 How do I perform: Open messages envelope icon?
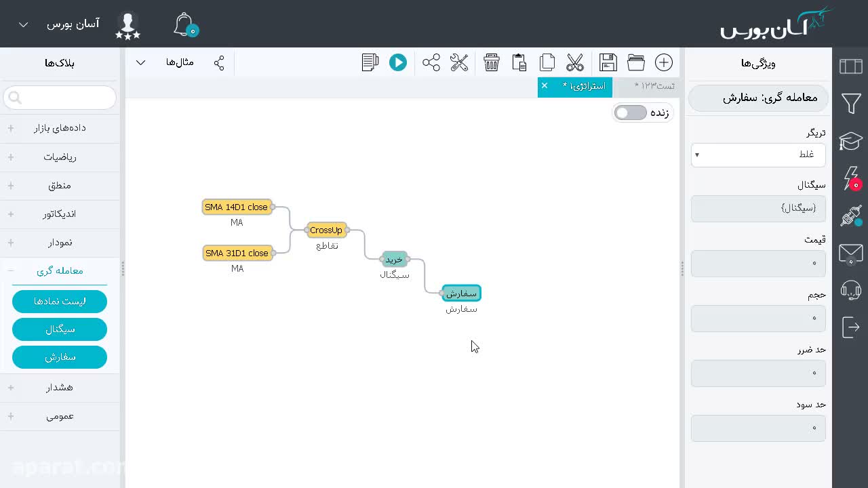click(x=850, y=253)
